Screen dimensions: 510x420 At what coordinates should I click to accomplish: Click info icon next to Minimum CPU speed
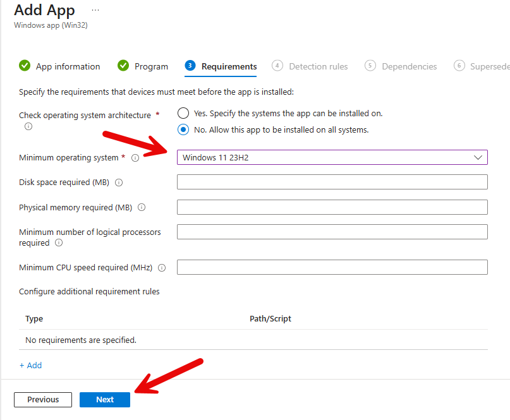(162, 268)
